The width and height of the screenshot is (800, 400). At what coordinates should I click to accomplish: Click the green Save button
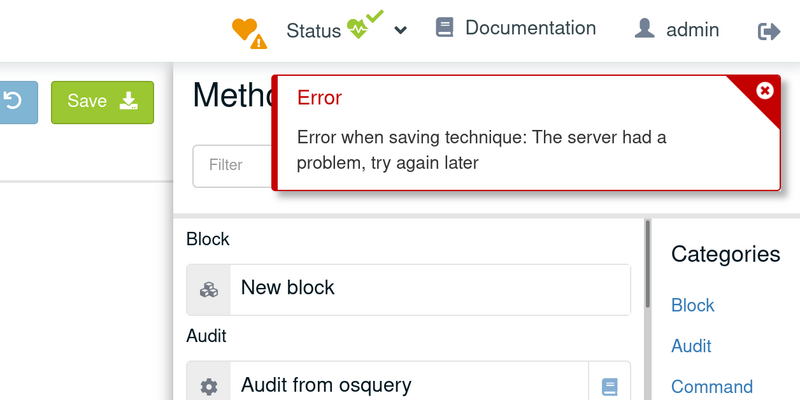103,102
